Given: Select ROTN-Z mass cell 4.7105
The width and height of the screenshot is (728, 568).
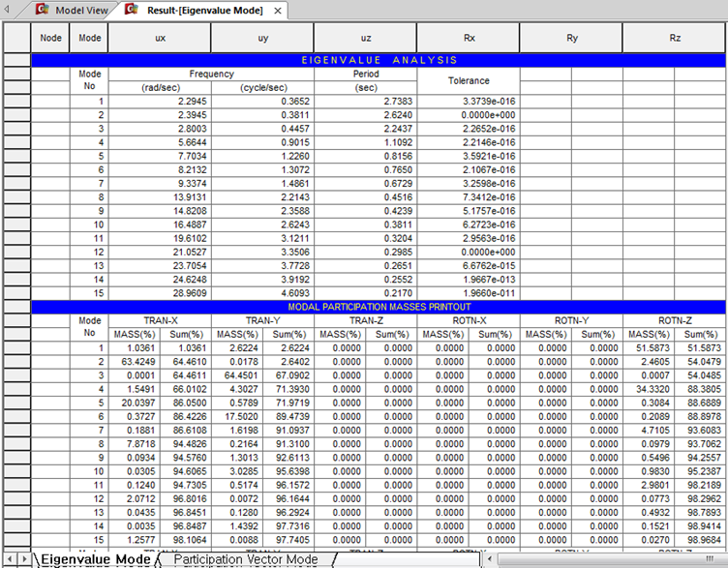Looking at the screenshot, I should coord(649,431).
